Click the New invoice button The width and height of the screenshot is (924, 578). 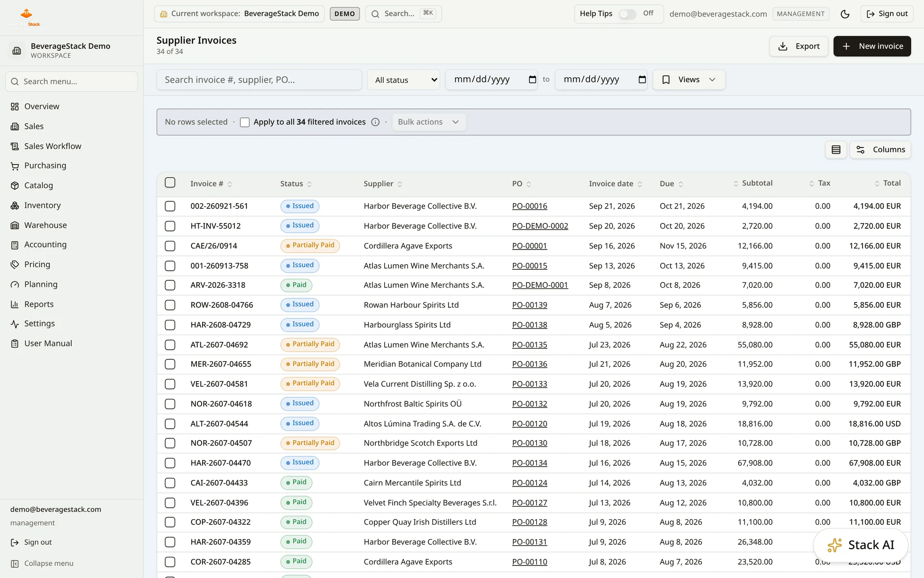click(x=872, y=46)
